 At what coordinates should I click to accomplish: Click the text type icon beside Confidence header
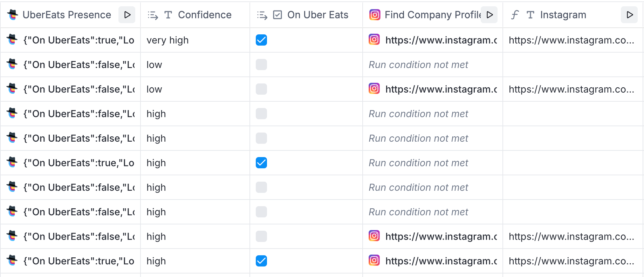[x=168, y=15]
